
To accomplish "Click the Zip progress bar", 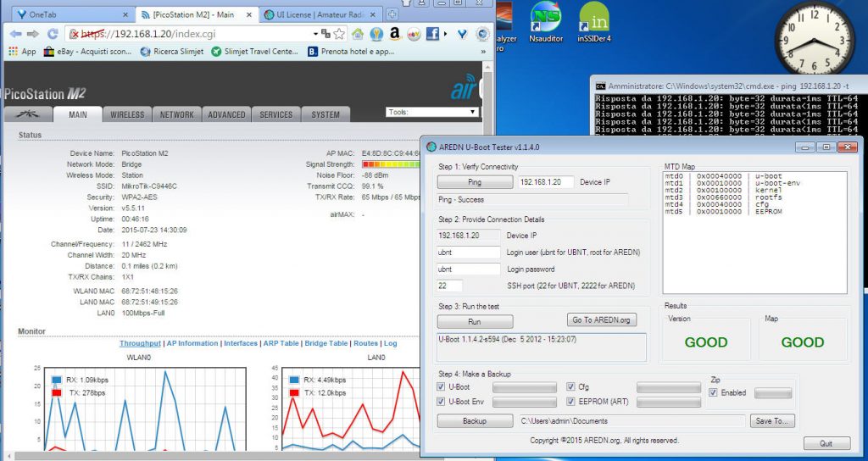I will click(x=773, y=392).
